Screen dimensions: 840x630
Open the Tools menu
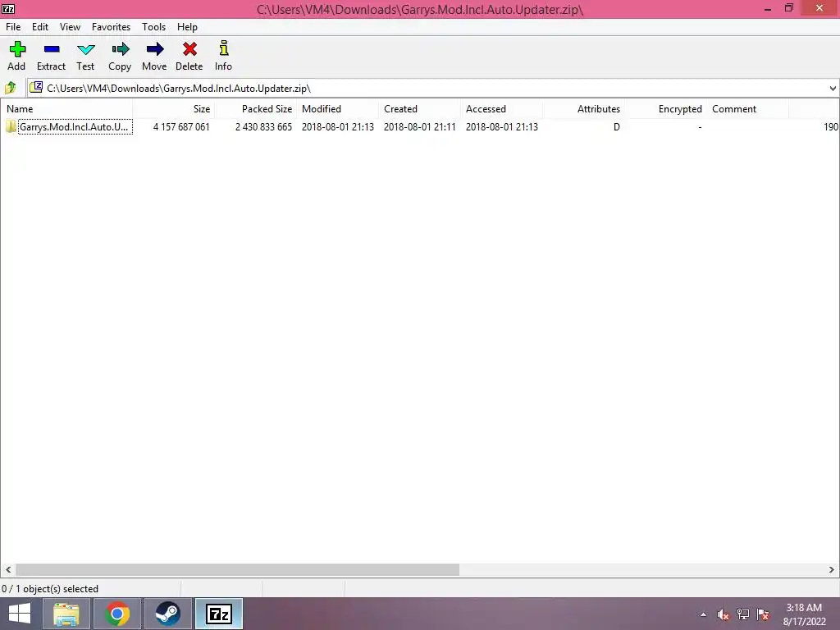153,27
